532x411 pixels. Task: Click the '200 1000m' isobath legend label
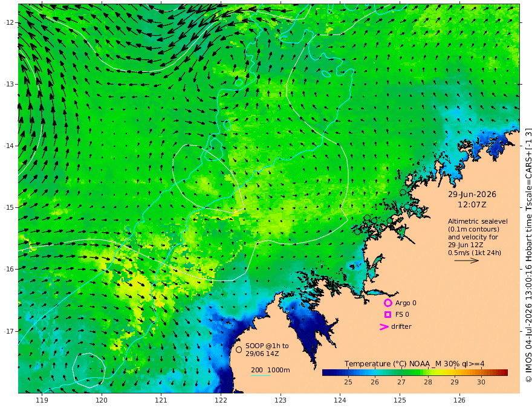pyautogui.click(x=270, y=370)
